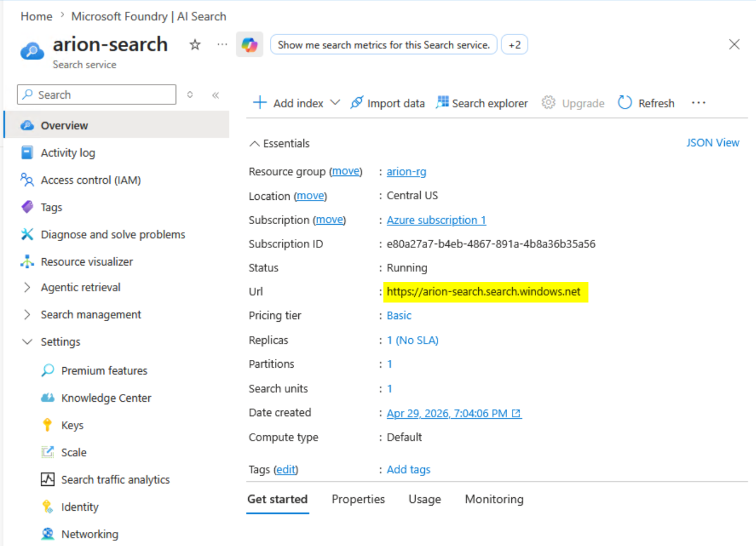The image size is (756, 546).
Task: Click the Show me search metrics suggestion
Action: 384,45
